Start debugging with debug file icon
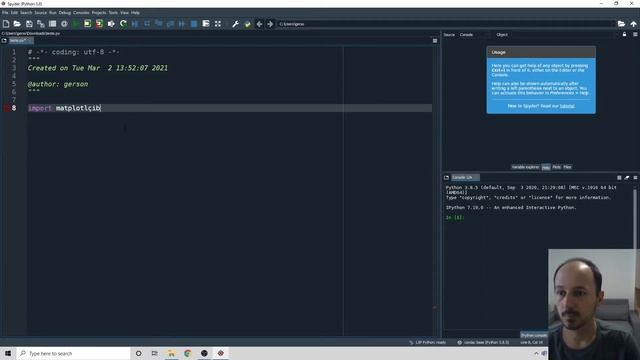 pos(135,24)
